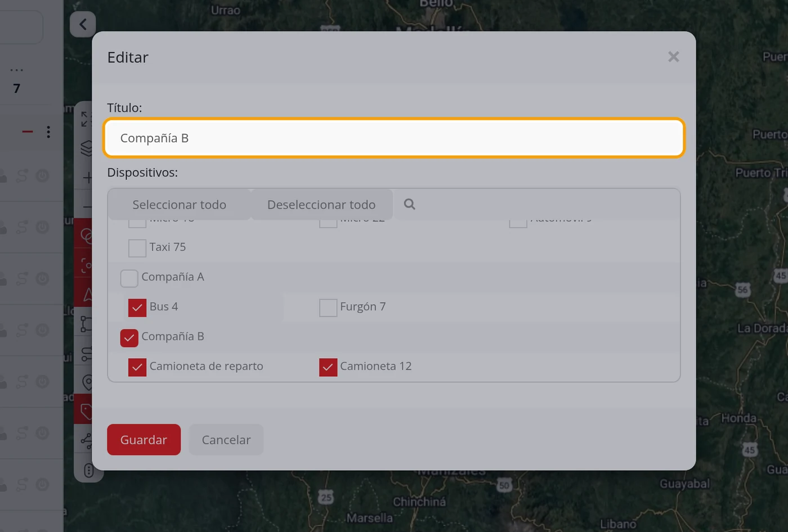Uncheck Camioneta 12 device
This screenshot has height=532, width=788.
[x=328, y=367]
